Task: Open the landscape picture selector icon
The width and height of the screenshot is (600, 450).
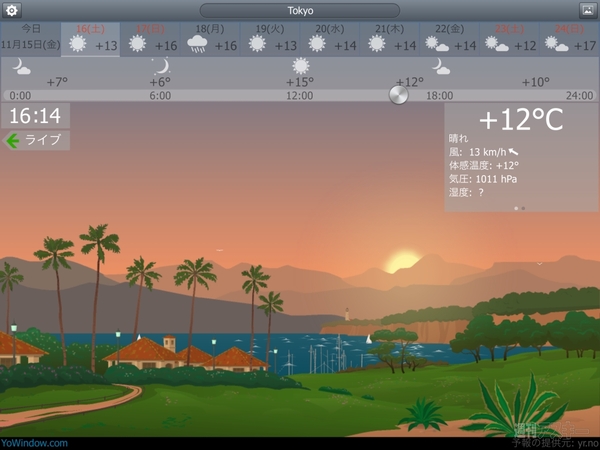Action: click(588, 10)
